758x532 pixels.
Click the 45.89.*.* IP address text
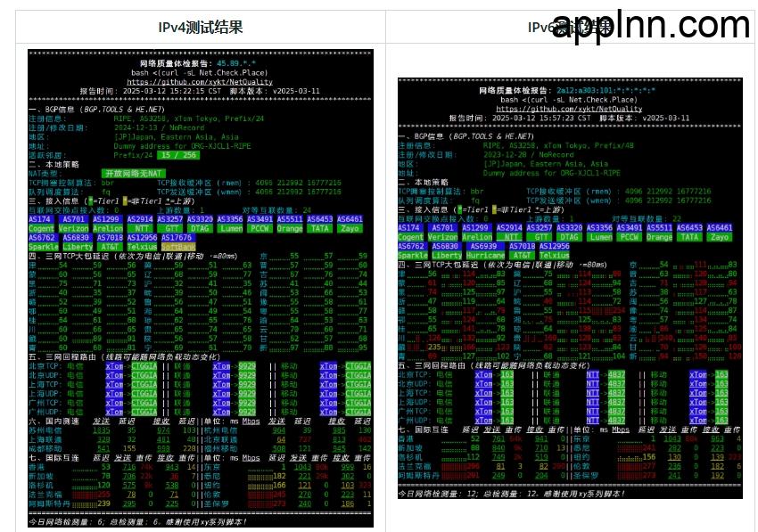click(x=236, y=63)
